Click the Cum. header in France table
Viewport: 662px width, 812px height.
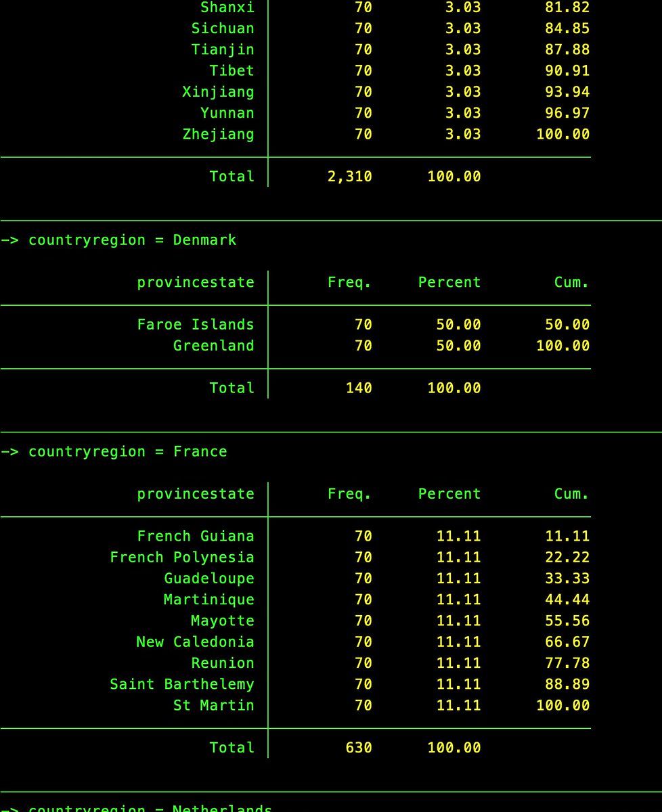coord(571,494)
